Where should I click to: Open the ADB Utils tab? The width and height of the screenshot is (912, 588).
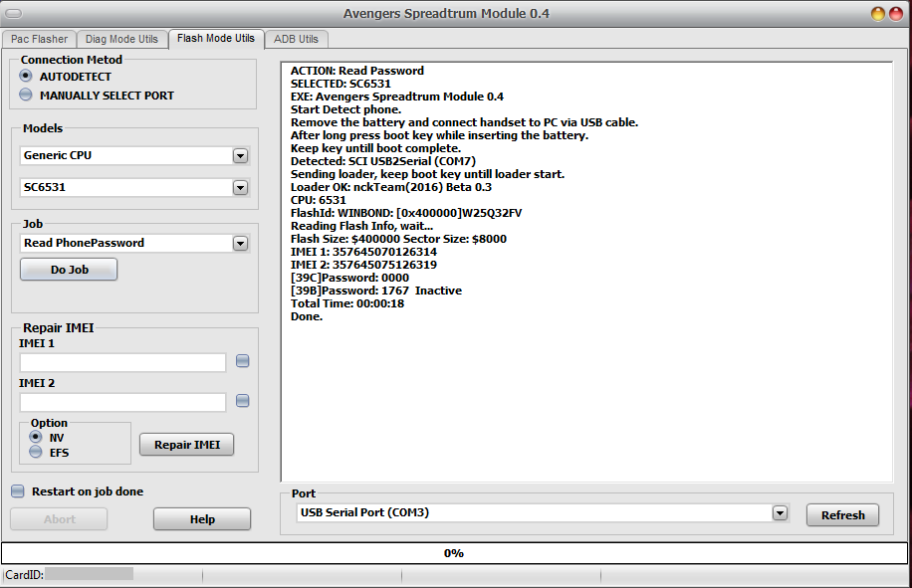(296, 39)
